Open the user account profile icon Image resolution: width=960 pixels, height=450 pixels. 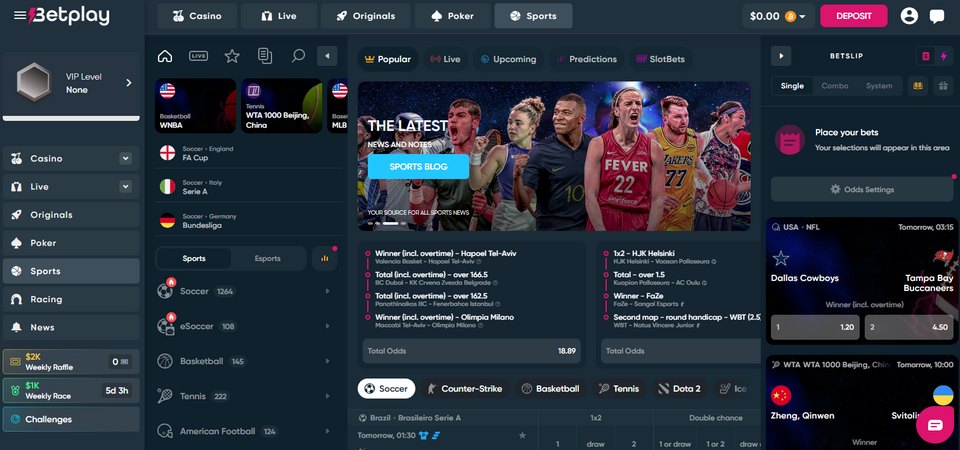(909, 16)
